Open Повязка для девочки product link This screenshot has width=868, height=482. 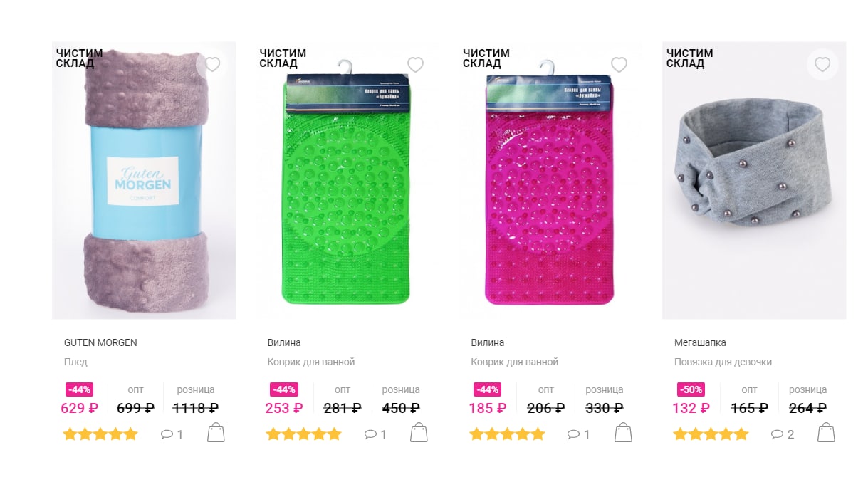[723, 362]
